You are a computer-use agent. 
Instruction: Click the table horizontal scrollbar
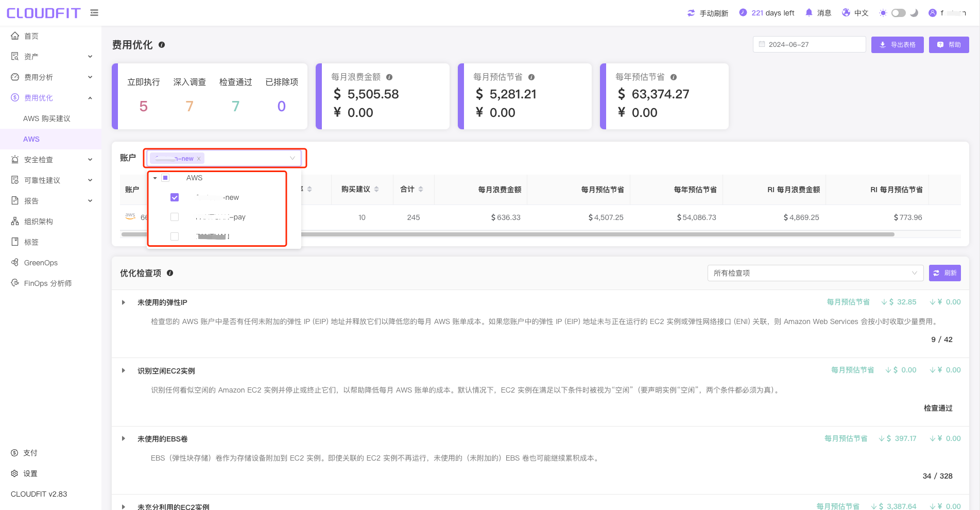tap(508, 234)
